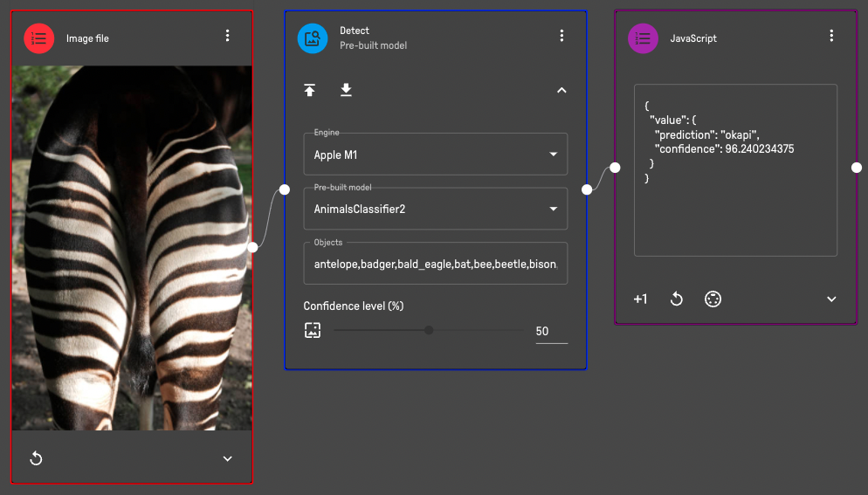868x495 pixels.
Task: Expand the Image file node bottom chevron
Action: click(x=227, y=458)
